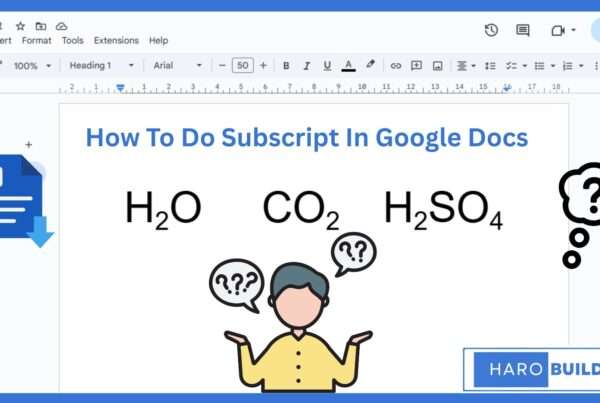
Task: Expand the alignment options arrow
Action: pos(474,66)
